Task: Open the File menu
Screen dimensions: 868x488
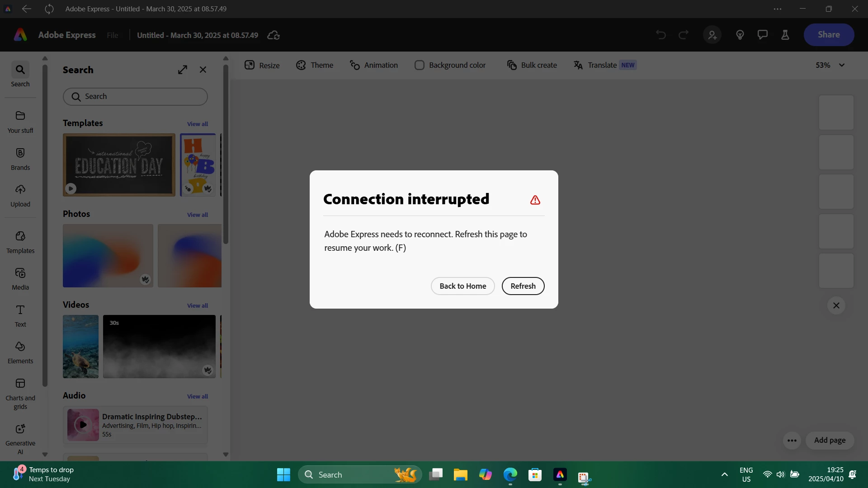Action: coord(112,35)
